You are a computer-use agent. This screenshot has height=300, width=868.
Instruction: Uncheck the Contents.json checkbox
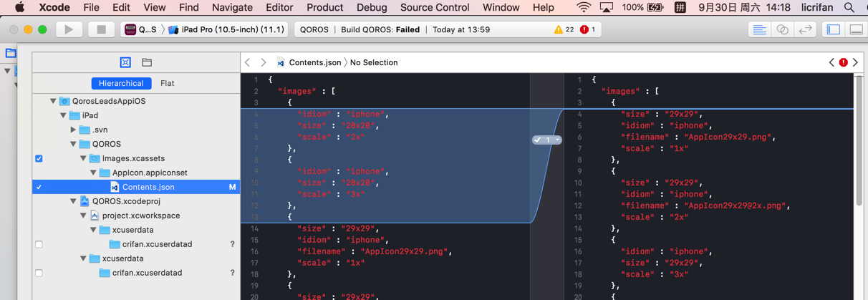point(39,187)
